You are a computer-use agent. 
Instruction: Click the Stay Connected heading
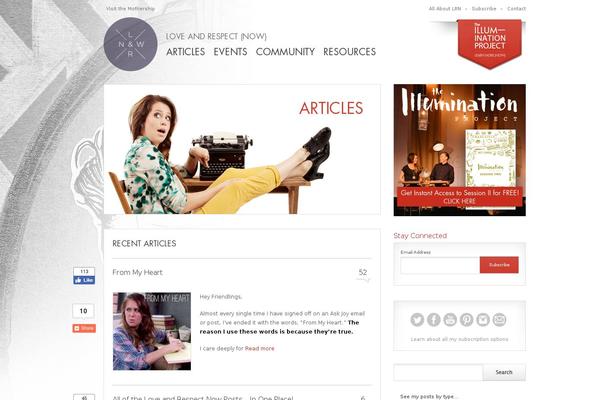click(420, 236)
